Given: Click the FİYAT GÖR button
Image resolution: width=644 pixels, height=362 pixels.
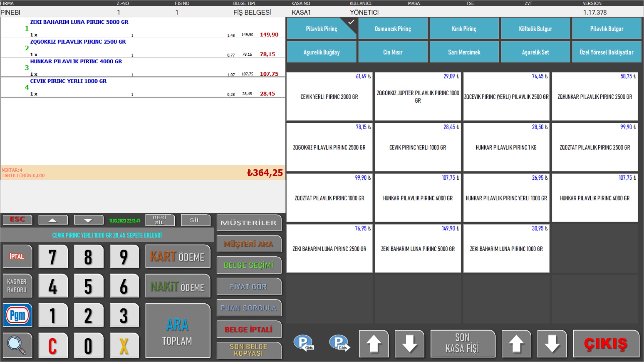Looking at the screenshot, I should click(x=249, y=287).
